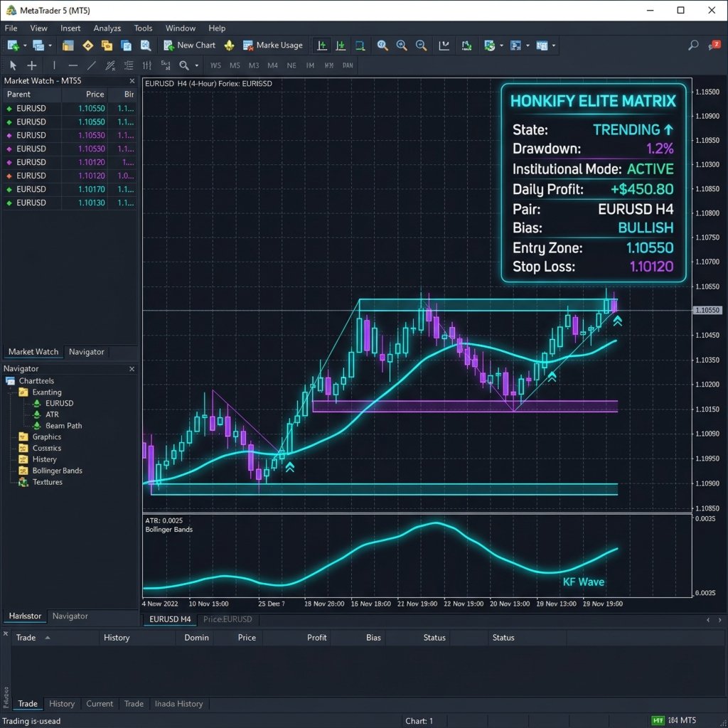Screen dimensions: 728x728
Task: Open the Insert menu
Action: coord(70,28)
